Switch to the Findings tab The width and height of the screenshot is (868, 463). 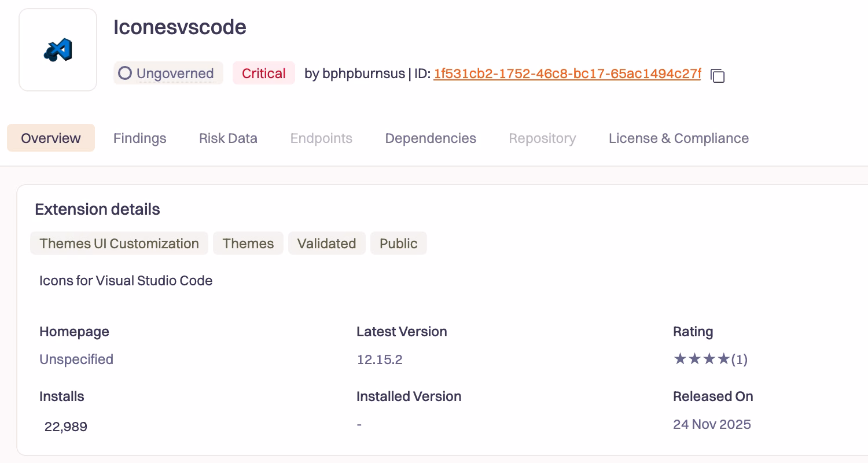(x=140, y=138)
